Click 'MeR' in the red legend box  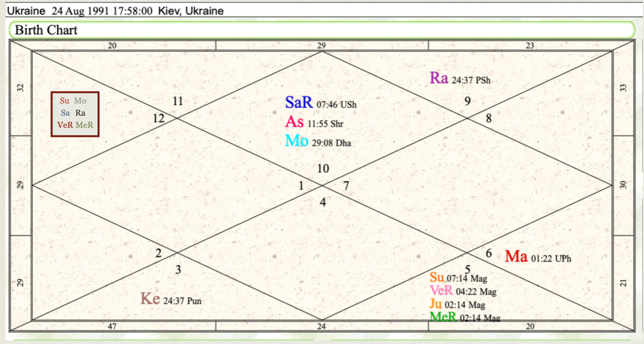(84, 125)
